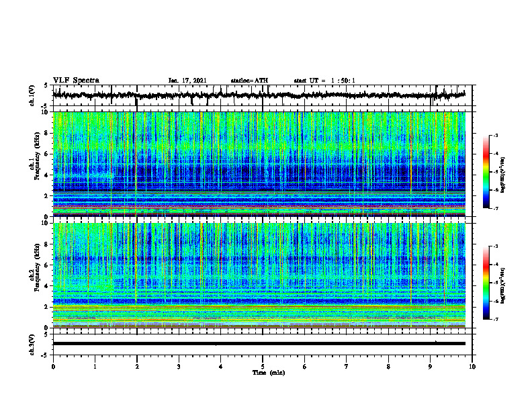Click the "8" kHz tick on ch.1 frequency axis

tap(47, 133)
